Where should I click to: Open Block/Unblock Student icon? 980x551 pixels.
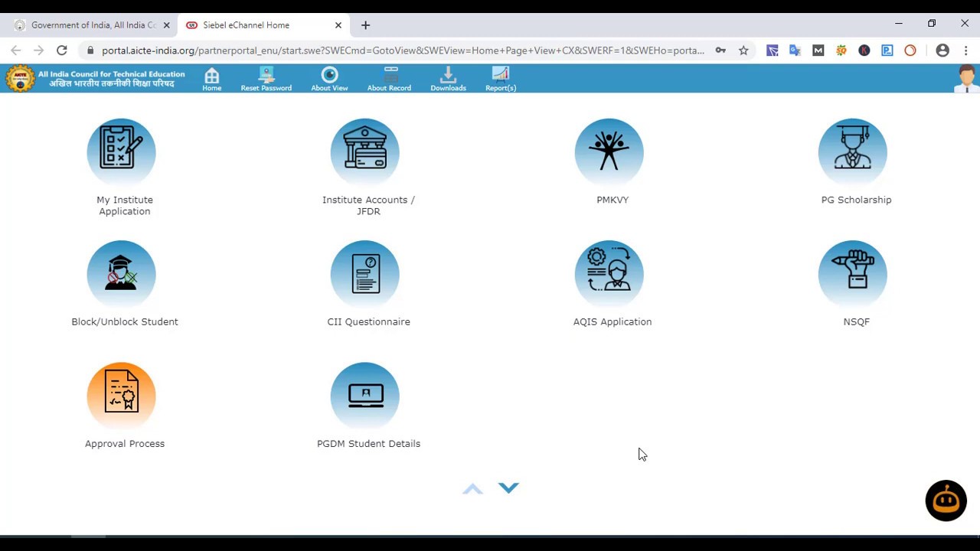tap(121, 274)
